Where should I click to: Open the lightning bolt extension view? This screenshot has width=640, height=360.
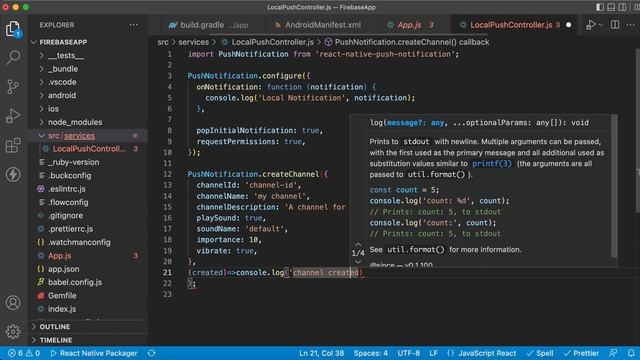point(13,174)
